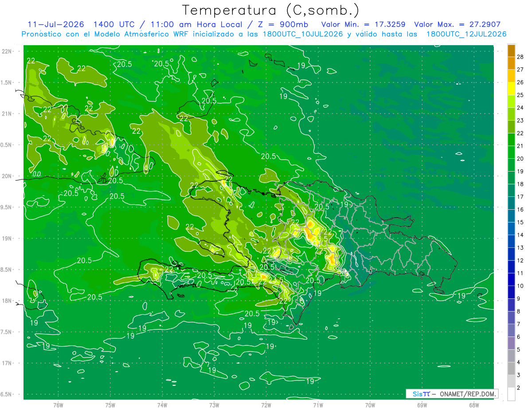The width and height of the screenshot is (532, 411).
Task: Click the '21N' latitude axis label
Action: coord(7,114)
